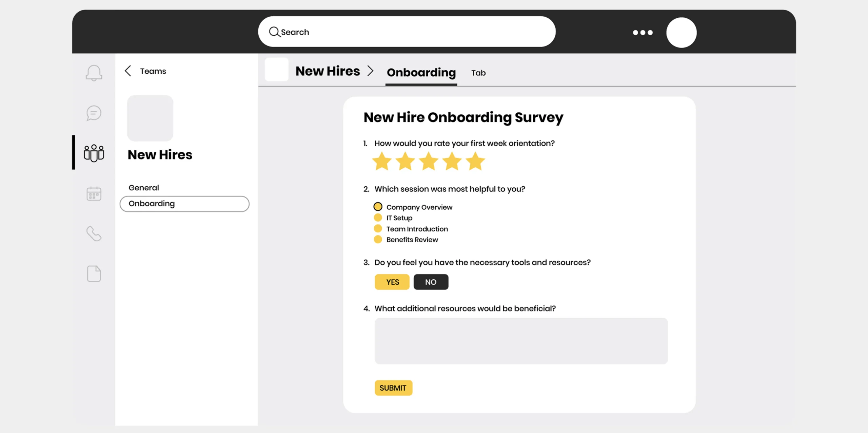Open the Files document icon
The height and width of the screenshot is (433, 868).
[94, 274]
